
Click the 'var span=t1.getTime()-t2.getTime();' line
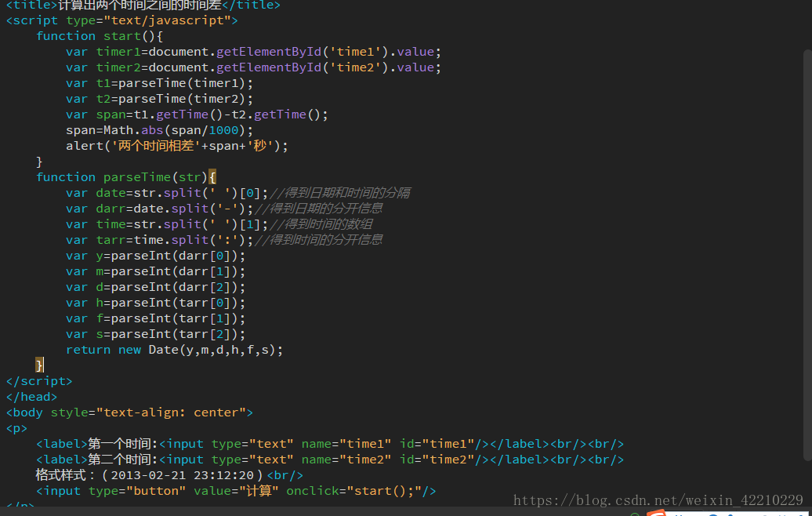[197, 114]
